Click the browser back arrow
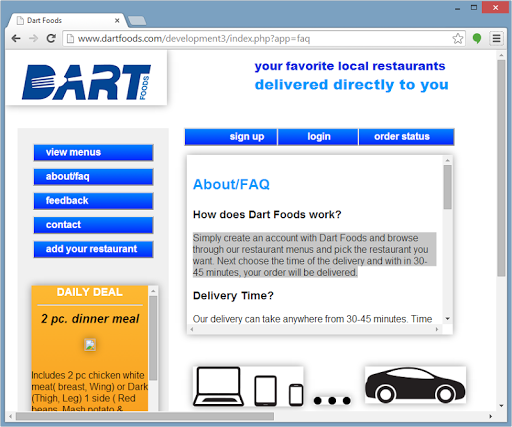The image size is (512, 427). 16,39
